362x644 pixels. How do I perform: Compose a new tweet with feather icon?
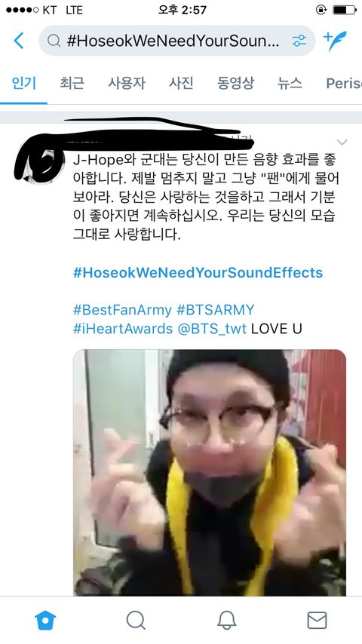(335, 41)
